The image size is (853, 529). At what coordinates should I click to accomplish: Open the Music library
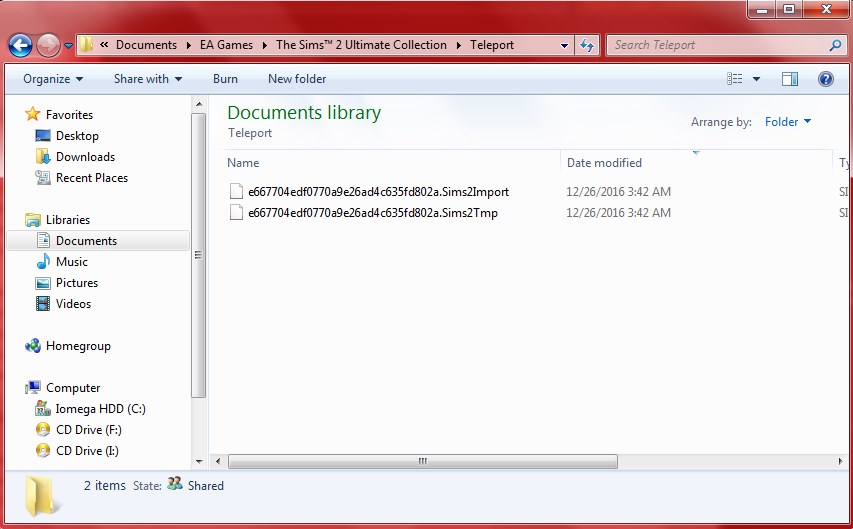[x=72, y=262]
